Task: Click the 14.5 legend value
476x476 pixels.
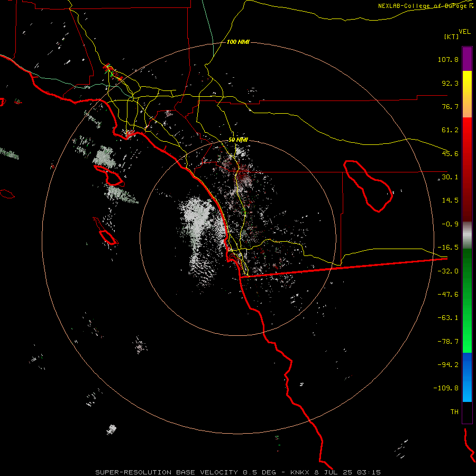Action: click(450, 200)
